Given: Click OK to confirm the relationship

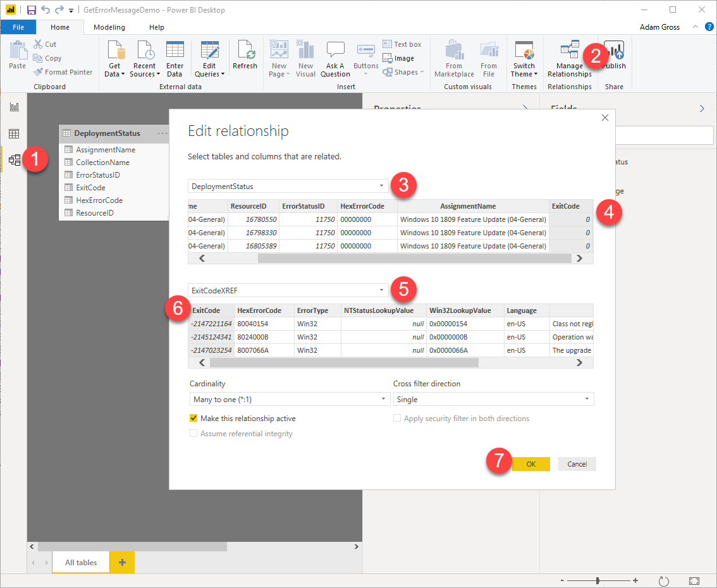Looking at the screenshot, I should [530, 464].
